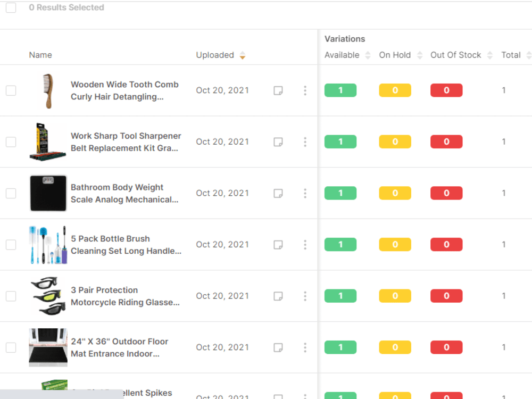The width and height of the screenshot is (532, 399).
Task: Click yellow On Hold badge for Wooden Comb
Action: pos(395,90)
